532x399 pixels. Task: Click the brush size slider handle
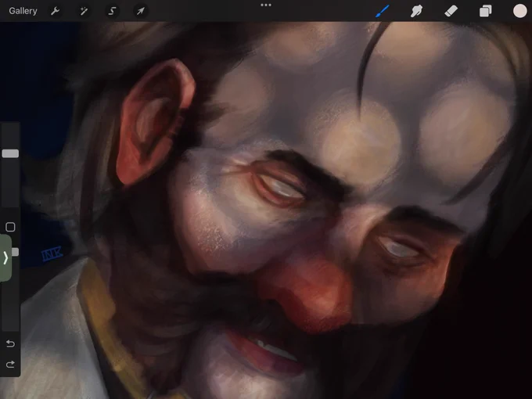tap(10, 153)
